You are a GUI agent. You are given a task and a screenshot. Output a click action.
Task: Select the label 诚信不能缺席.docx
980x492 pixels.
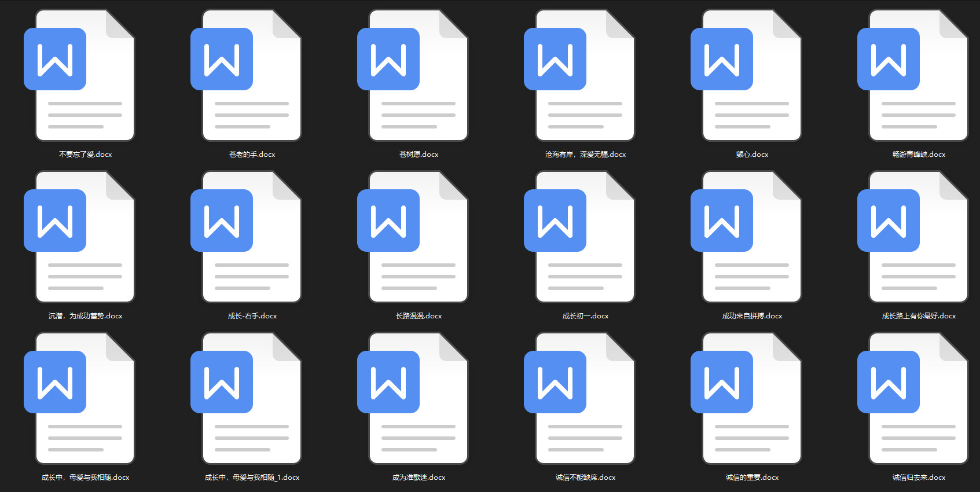(585, 478)
